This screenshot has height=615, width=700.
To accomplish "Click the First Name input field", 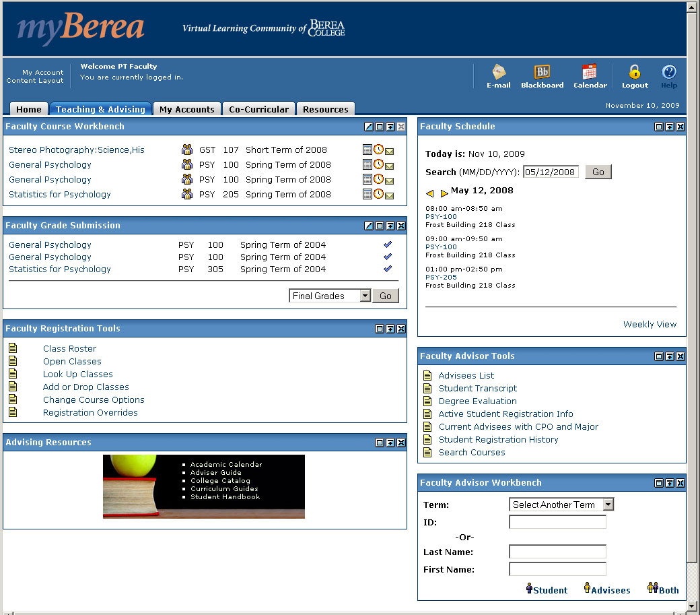I will (x=557, y=569).
